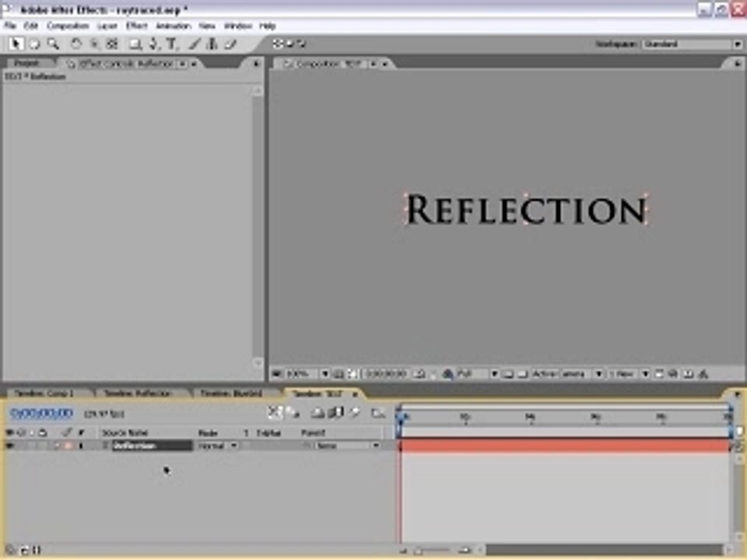This screenshot has height=560, width=747.
Task: Select the Brush tool
Action: tap(194, 44)
